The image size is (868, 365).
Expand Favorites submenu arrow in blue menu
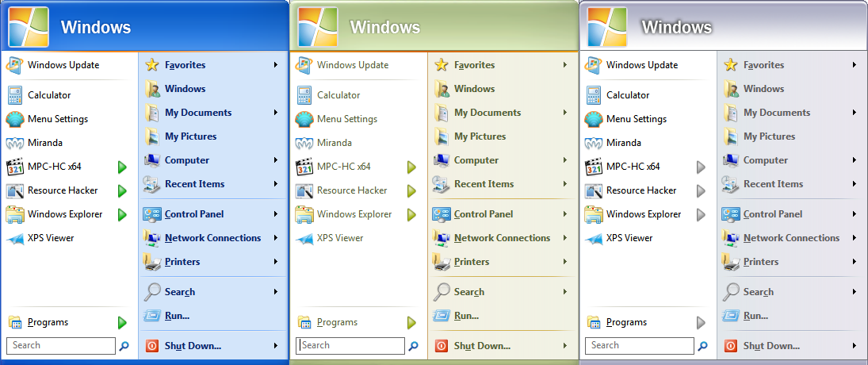tap(276, 65)
